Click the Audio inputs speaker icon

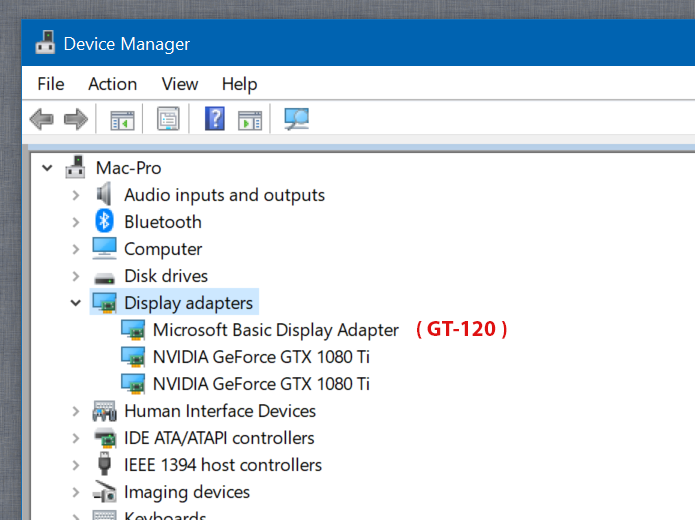click(x=104, y=194)
